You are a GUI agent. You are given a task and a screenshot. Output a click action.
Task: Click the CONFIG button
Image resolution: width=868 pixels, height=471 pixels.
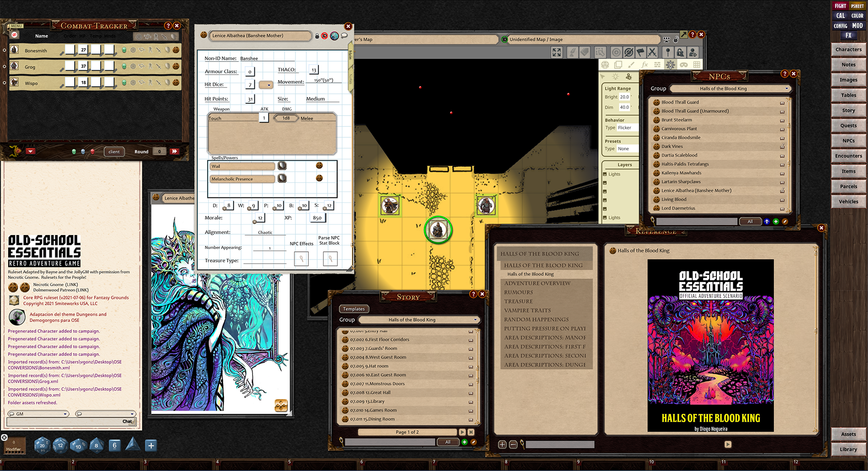pyautogui.click(x=840, y=26)
